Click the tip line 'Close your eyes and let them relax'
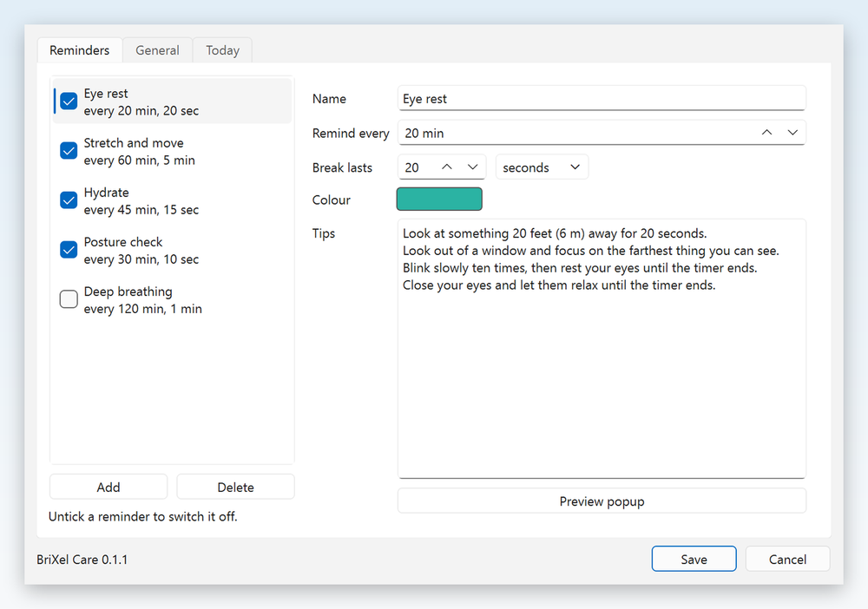This screenshot has height=609, width=868. tap(559, 285)
